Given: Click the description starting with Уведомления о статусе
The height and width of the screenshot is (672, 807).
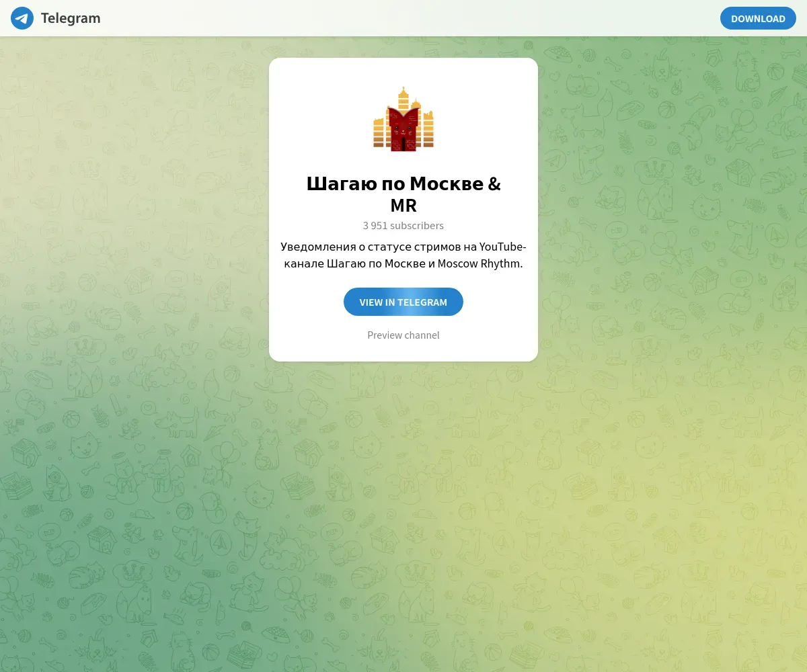Looking at the screenshot, I should click(x=403, y=255).
